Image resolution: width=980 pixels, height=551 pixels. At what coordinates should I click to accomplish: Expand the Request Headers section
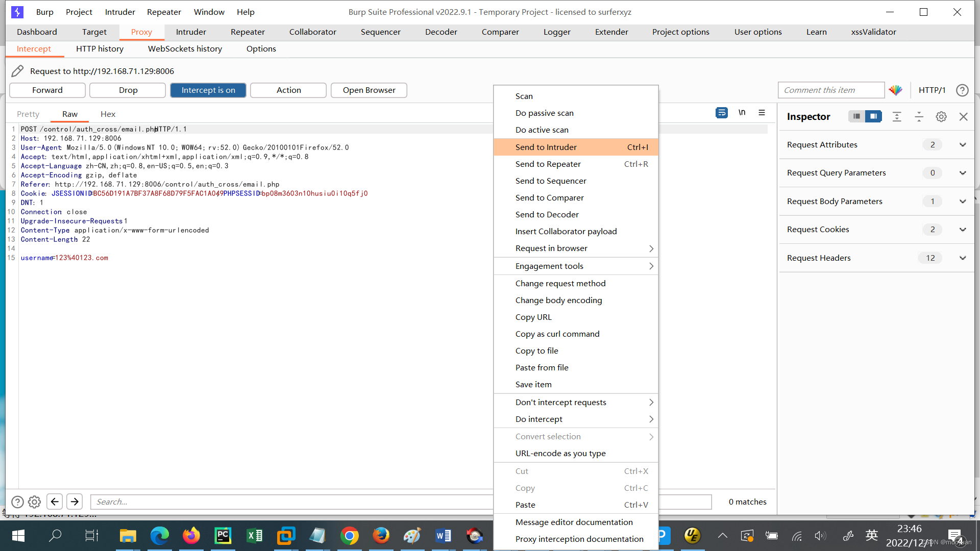962,258
